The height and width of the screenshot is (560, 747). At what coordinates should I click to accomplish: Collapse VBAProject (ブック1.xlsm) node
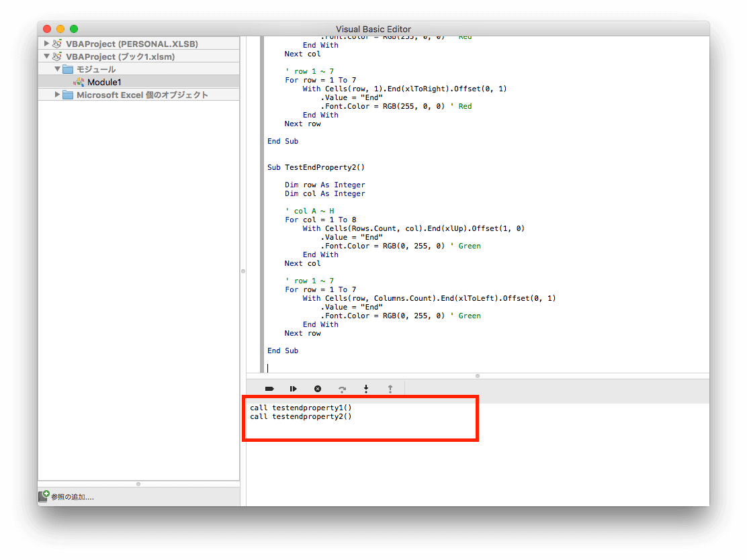(46, 56)
